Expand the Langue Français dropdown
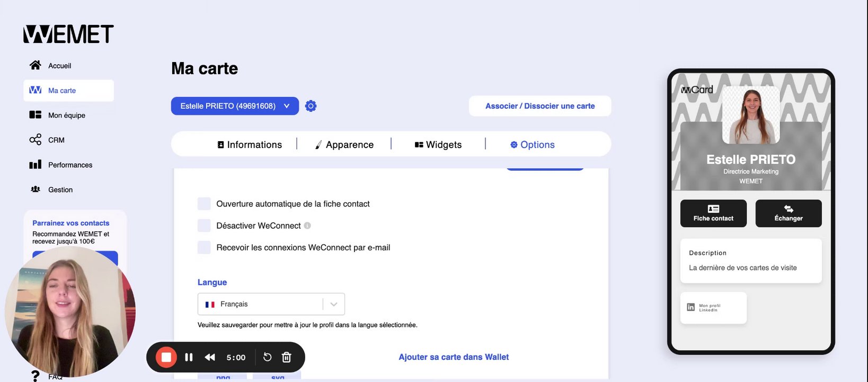The width and height of the screenshot is (868, 382). [x=334, y=304]
